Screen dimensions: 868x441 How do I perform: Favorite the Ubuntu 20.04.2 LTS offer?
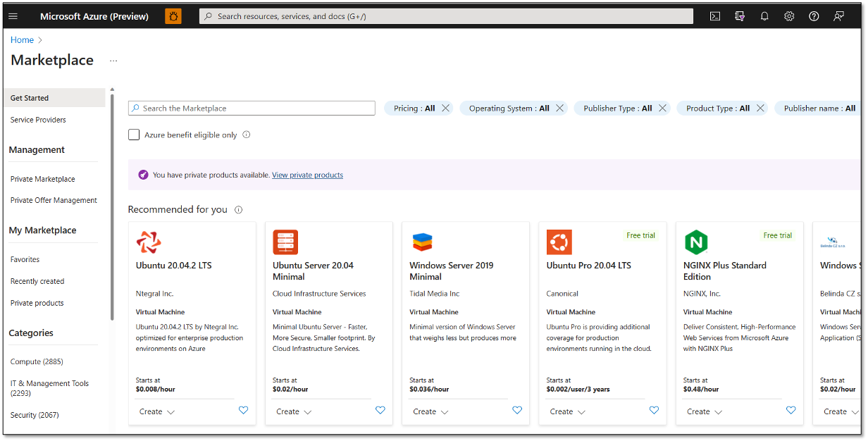pos(243,410)
